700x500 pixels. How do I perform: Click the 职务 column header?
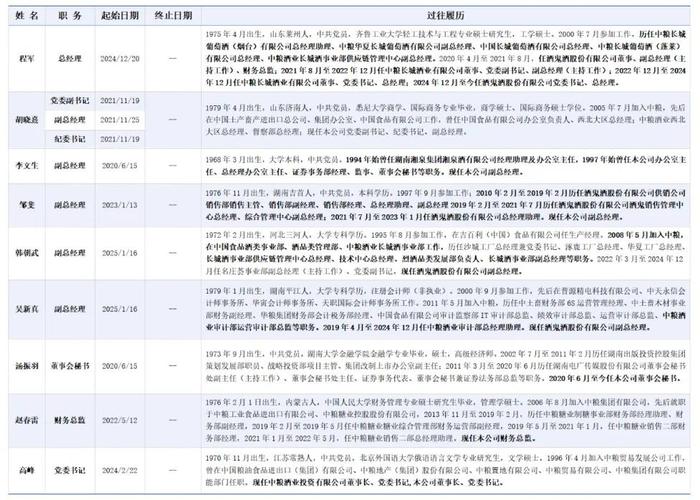pyautogui.click(x=70, y=16)
